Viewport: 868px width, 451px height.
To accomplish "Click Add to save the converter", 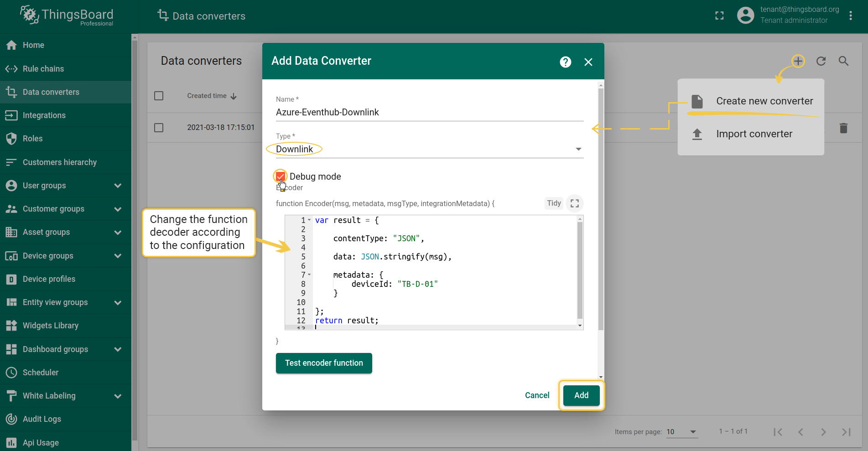I will (x=581, y=395).
